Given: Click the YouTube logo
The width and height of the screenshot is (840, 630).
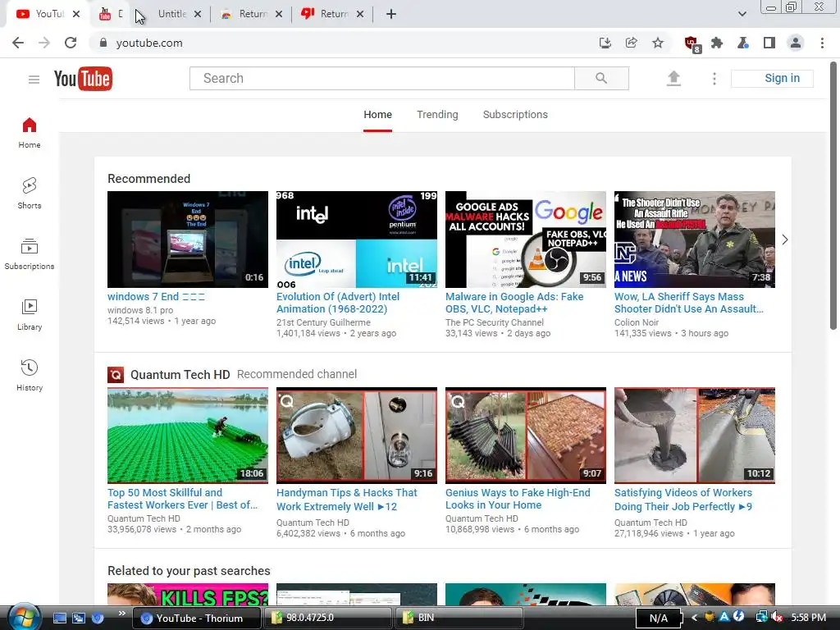Looking at the screenshot, I should click(x=83, y=79).
